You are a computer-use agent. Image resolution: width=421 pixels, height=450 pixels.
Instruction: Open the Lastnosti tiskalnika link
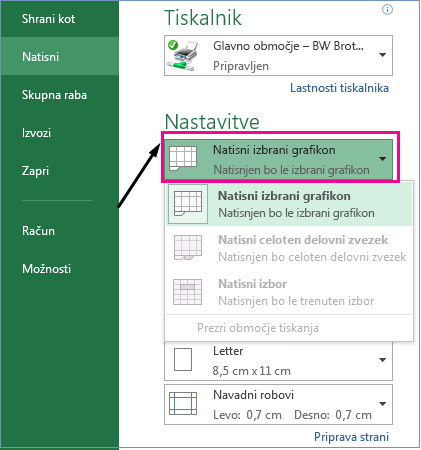(339, 88)
